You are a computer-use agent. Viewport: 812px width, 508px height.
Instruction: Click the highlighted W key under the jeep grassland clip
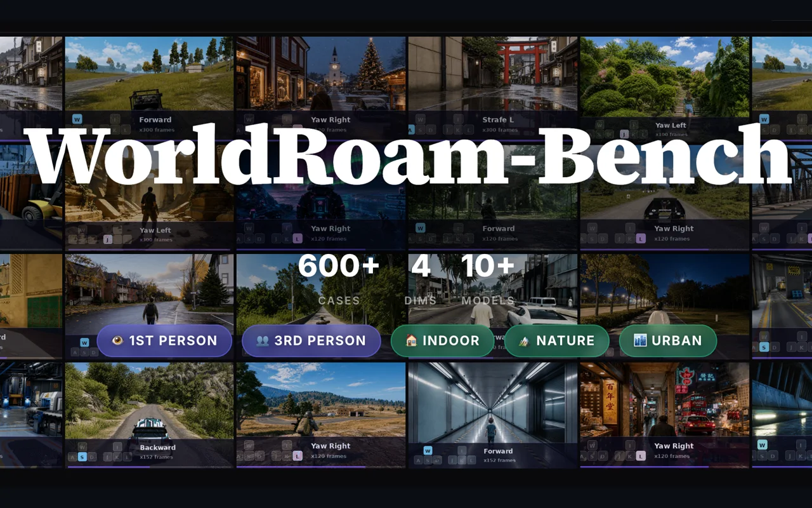pyautogui.click(x=77, y=119)
